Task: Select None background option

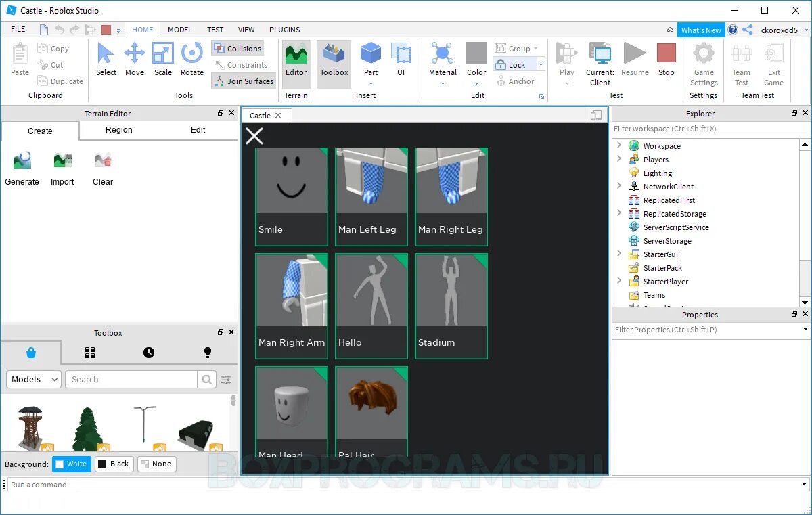Action: coord(156,464)
